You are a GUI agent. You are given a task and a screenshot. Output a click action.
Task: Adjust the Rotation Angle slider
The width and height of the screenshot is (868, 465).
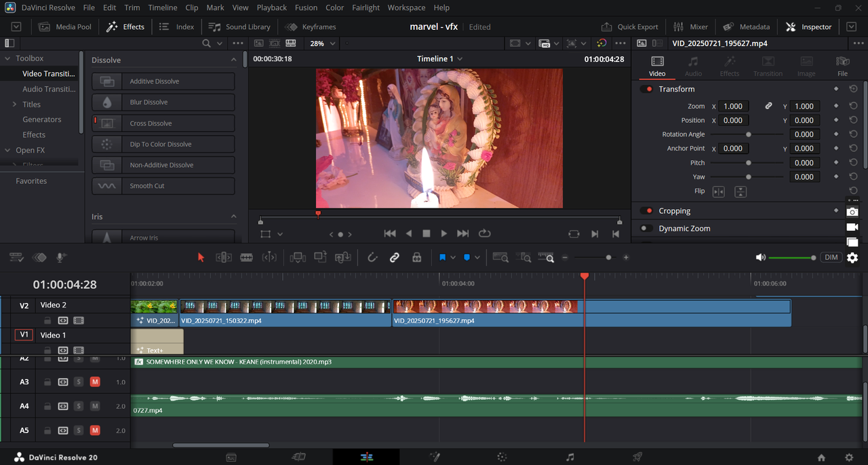748,134
